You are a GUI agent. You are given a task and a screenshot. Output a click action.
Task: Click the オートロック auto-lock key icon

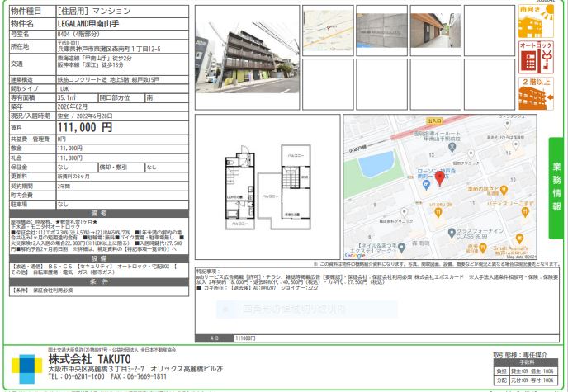pyautogui.click(x=536, y=57)
